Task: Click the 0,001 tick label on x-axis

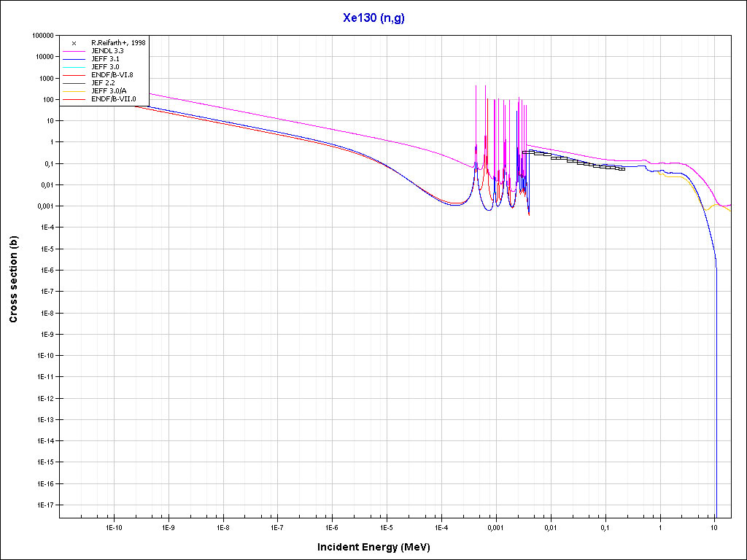Action: click(x=495, y=526)
